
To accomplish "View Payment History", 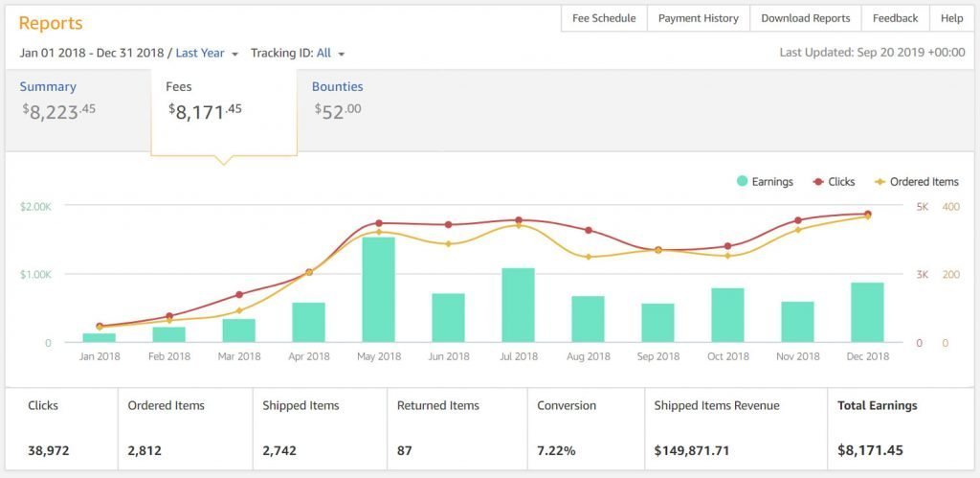I will [x=699, y=18].
